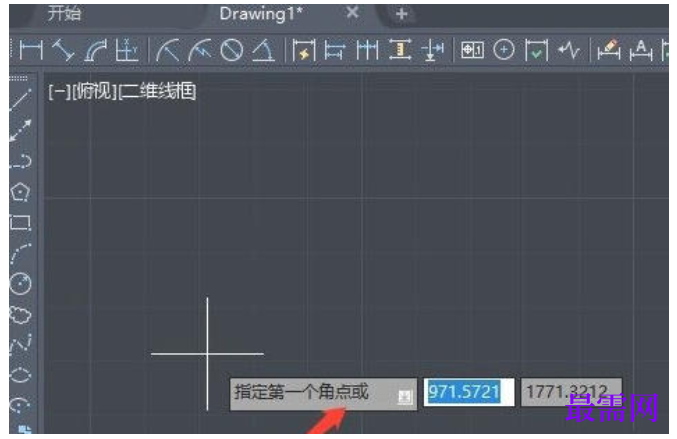Select the Quick dimension tool
Image resolution: width=677 pixels, height=439 pixels.
pyautogui.click(x=304, y=51)
